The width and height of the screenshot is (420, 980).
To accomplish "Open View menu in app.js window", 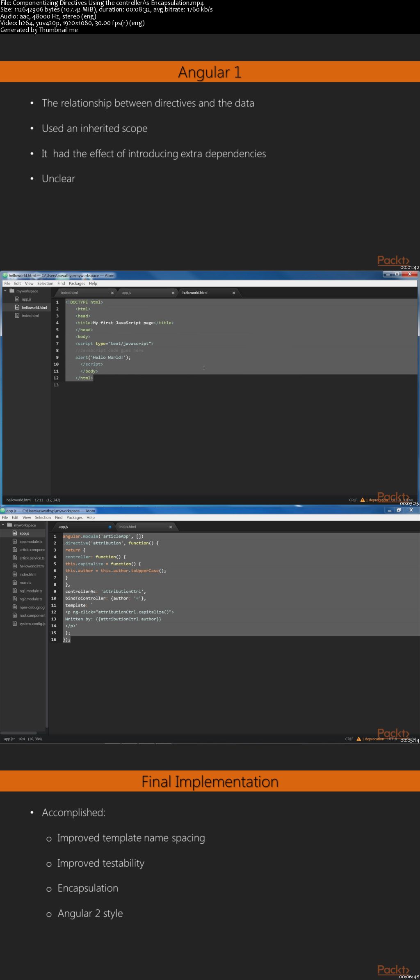I will [27, 517].
